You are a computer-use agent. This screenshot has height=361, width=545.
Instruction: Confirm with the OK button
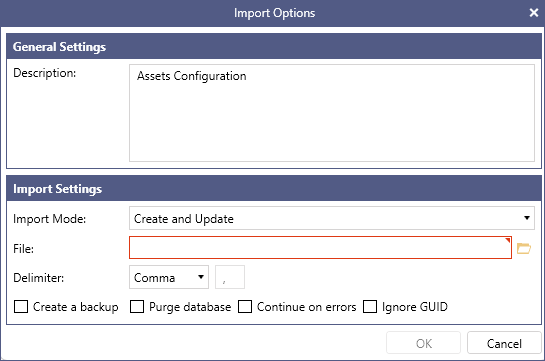[x=423, y=343]
